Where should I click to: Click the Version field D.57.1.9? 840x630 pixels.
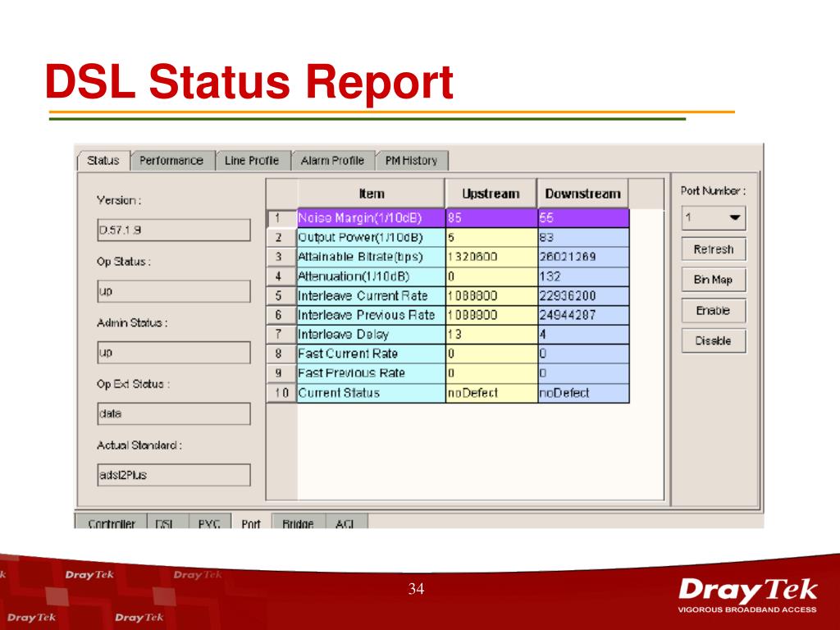pyautogui.click(x=174, y=230)
